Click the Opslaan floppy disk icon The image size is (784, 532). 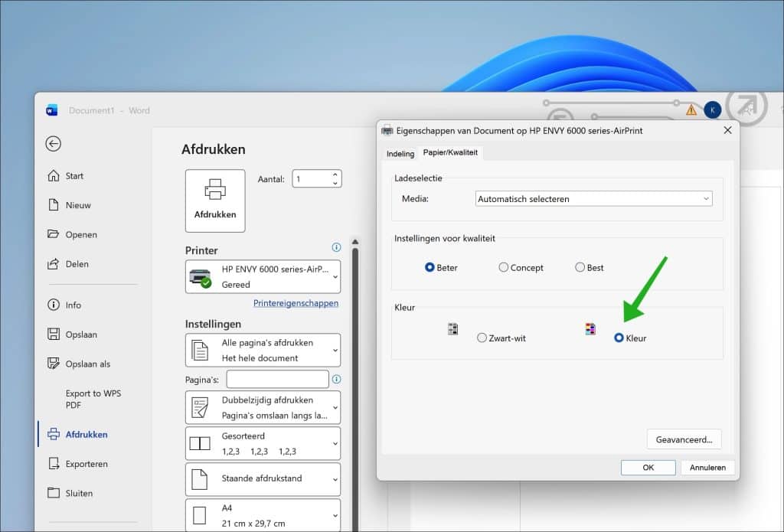coord(53,334)
